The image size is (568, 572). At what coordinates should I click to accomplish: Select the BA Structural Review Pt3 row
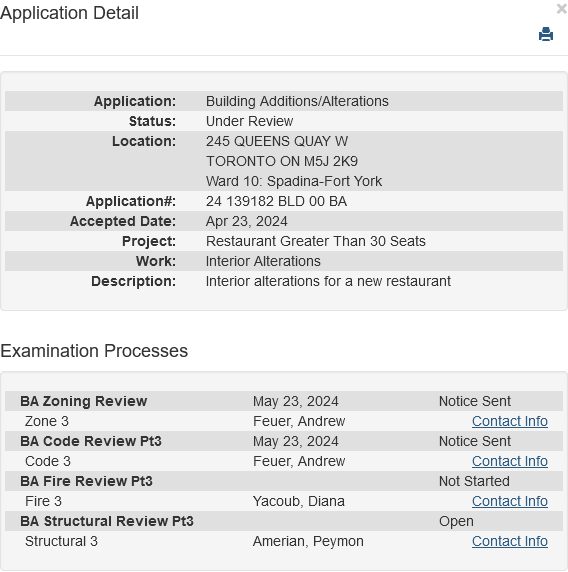284,521
